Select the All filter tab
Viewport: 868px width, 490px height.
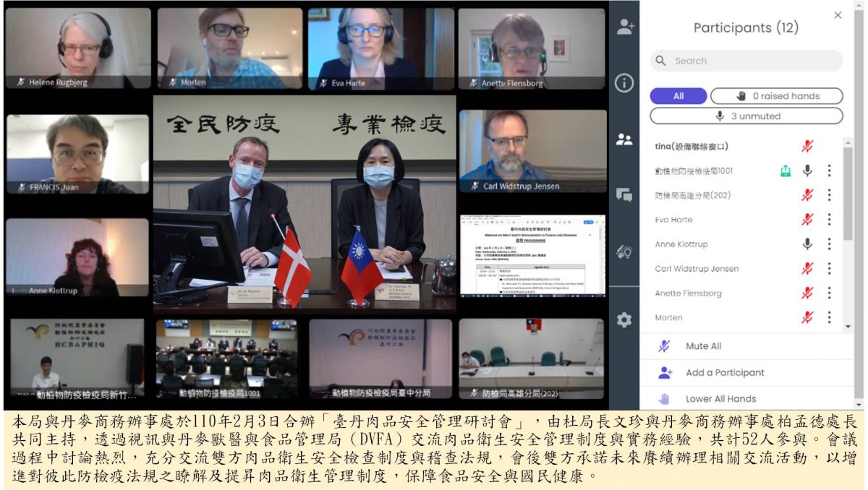coord(678,96)
